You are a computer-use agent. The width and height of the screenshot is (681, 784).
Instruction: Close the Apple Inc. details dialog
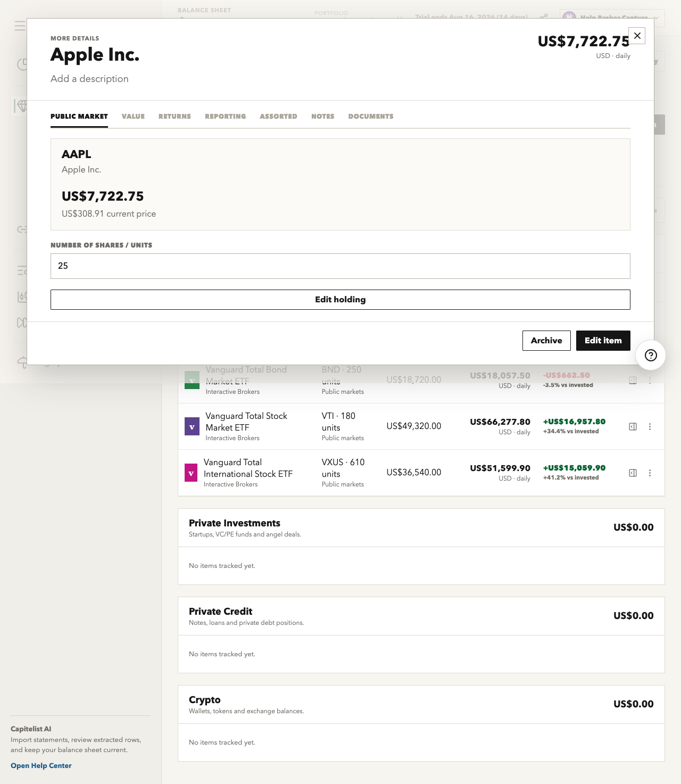coord(637,36)
